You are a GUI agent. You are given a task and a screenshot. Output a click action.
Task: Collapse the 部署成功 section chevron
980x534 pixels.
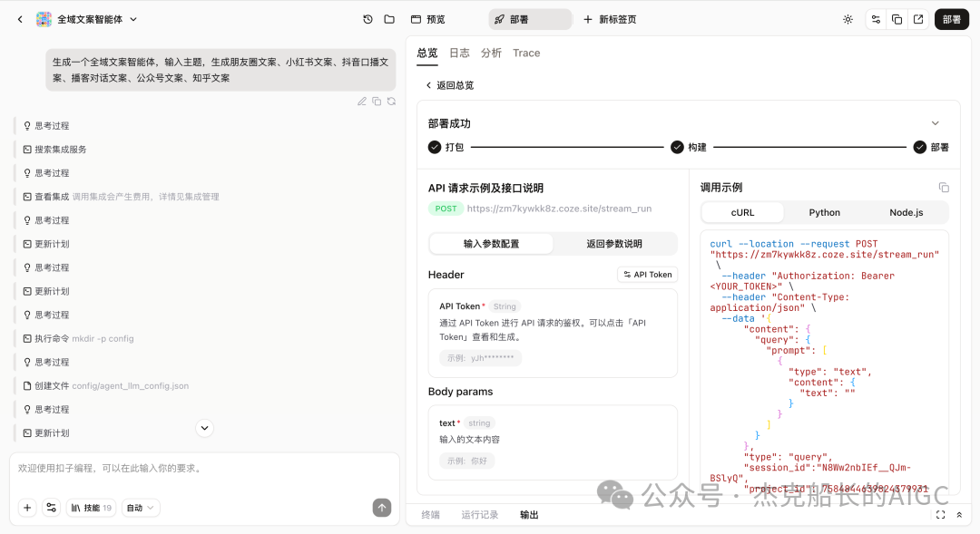click(935, 123)
